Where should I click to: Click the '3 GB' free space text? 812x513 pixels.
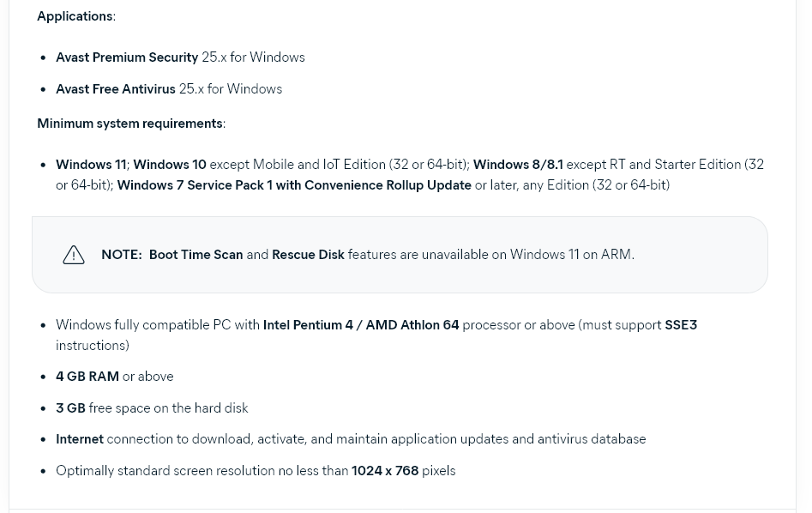pyautogui.click(x=70, y=408)
